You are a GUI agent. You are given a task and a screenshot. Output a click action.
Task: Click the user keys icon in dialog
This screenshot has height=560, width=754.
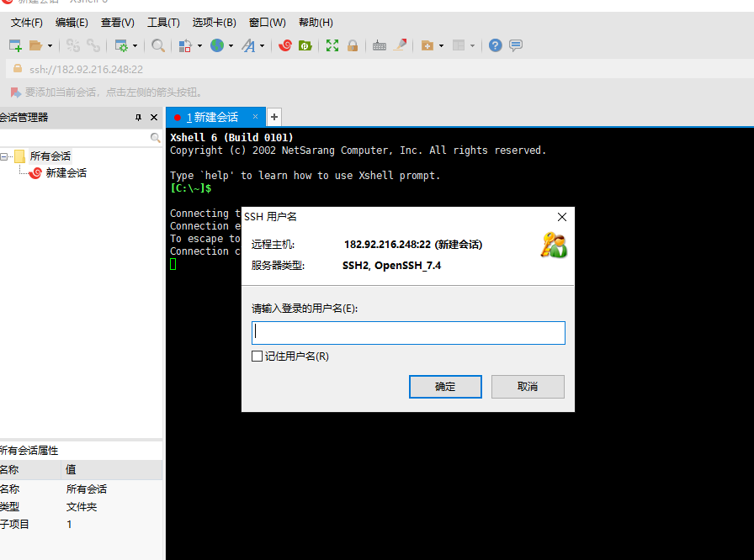click(554, 245)
